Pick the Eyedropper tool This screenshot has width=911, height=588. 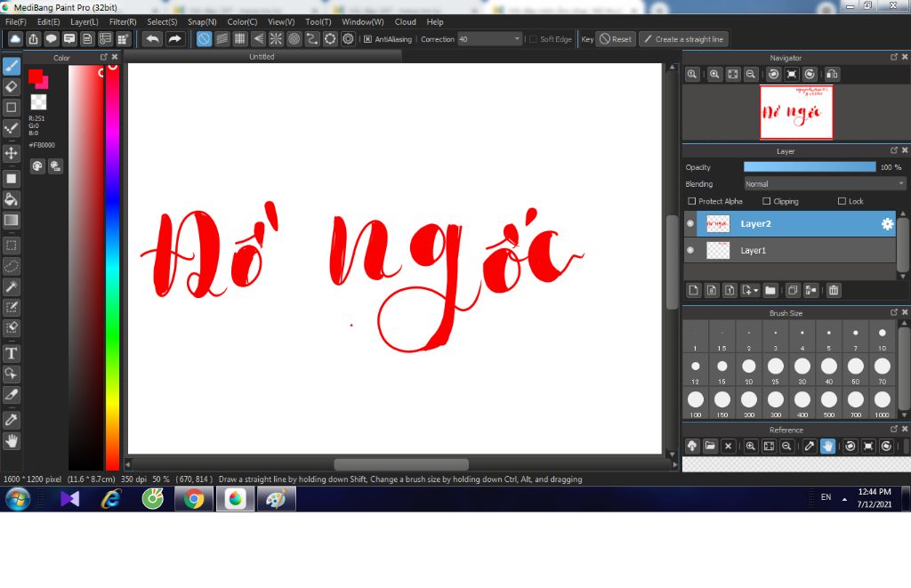(x=11, y=420)
